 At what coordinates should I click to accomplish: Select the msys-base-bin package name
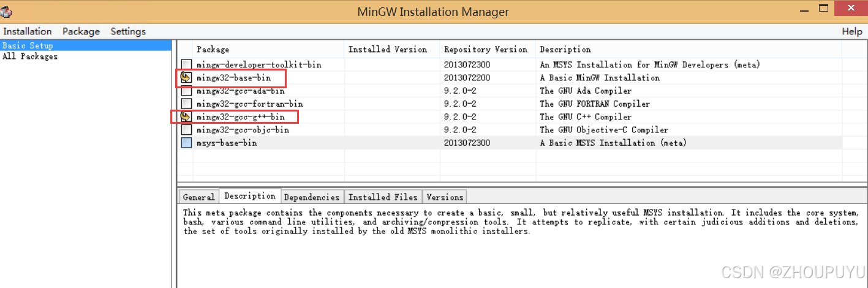pyautogui.click(x=227, y=143)
